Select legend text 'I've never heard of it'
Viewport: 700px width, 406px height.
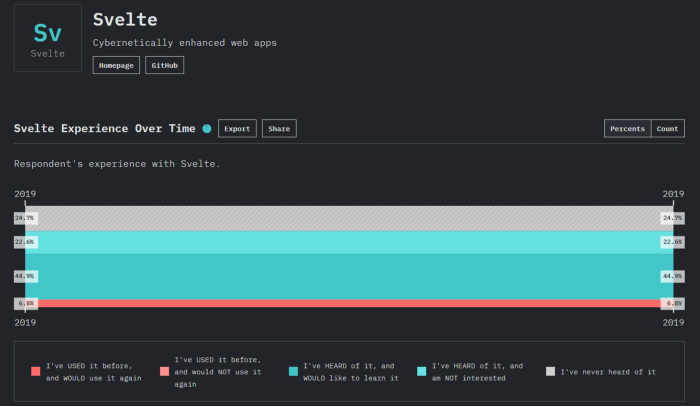(608, 372)
